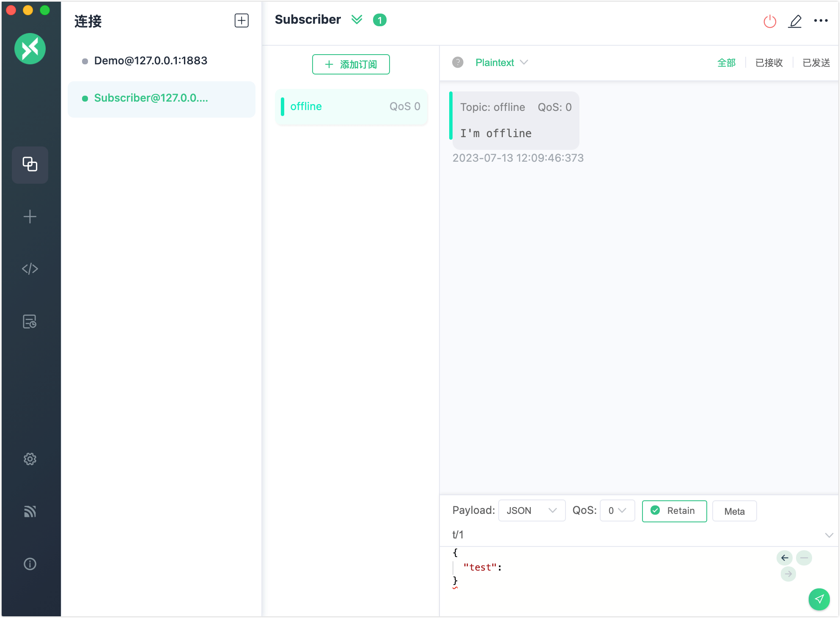Click the new connection plus box icon
This screenshot has height=618, width=840.
coord(242,20)
